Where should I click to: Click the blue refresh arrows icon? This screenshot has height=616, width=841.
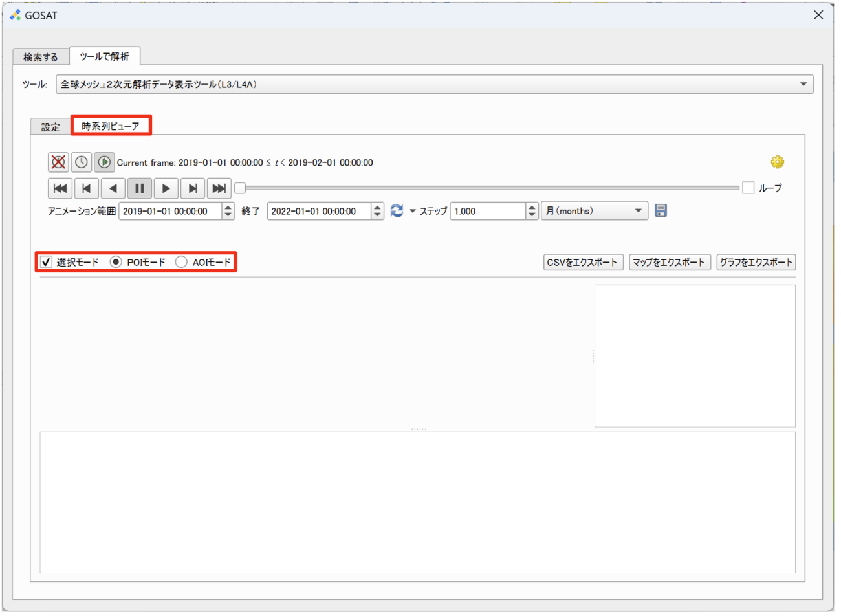click(x=397, y=210)
